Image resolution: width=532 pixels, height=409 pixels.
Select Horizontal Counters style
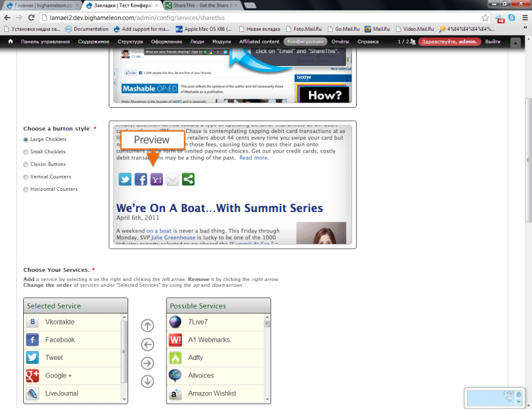click(x=26, y=190)
